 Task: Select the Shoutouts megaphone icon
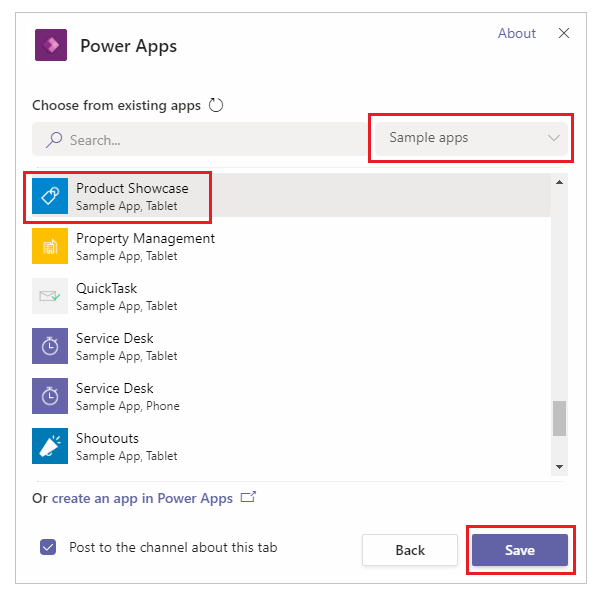[x=50, y=446]
